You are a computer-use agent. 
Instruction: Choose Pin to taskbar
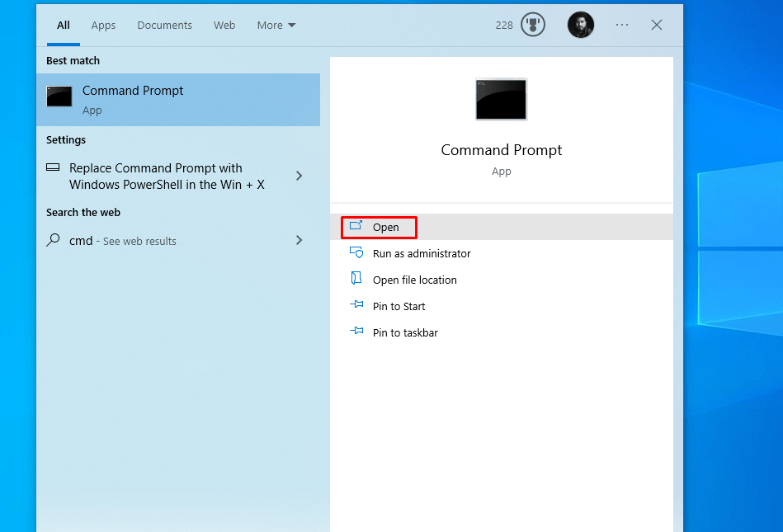pos(502,333)
